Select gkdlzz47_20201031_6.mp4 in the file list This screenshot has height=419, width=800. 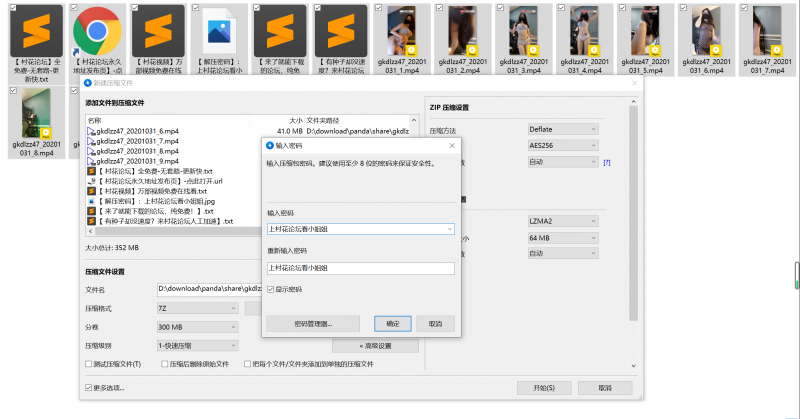(136, 131)
